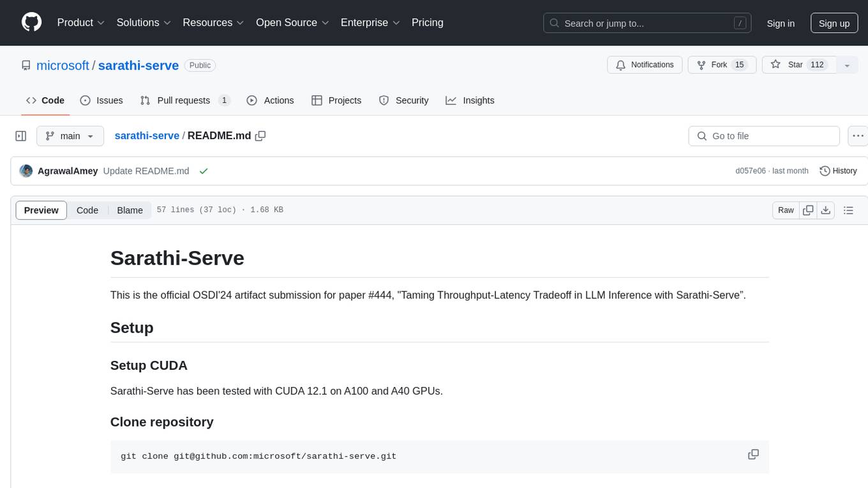Open the Pricing page
The width and height of the screenshot is (868, 488).
428,22
